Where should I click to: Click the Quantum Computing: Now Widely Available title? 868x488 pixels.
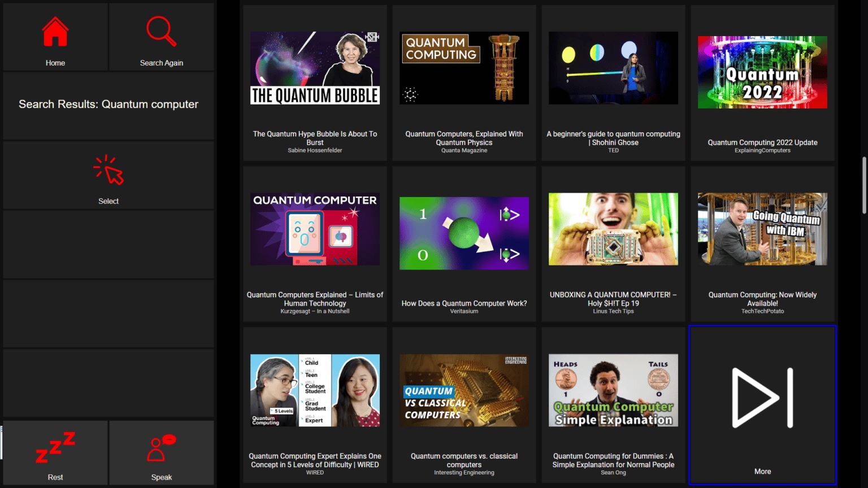click(762, 299)
